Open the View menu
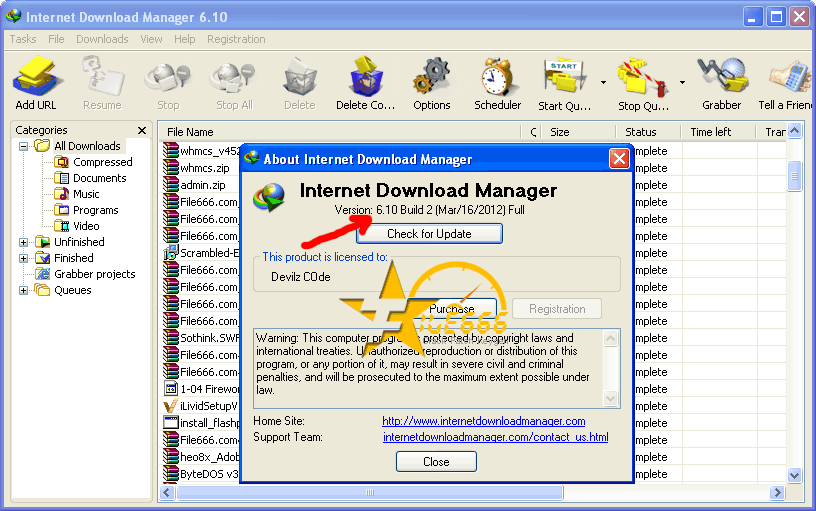Image resolution: width=816 pixels, height=511 pixels. click(151, 40)
